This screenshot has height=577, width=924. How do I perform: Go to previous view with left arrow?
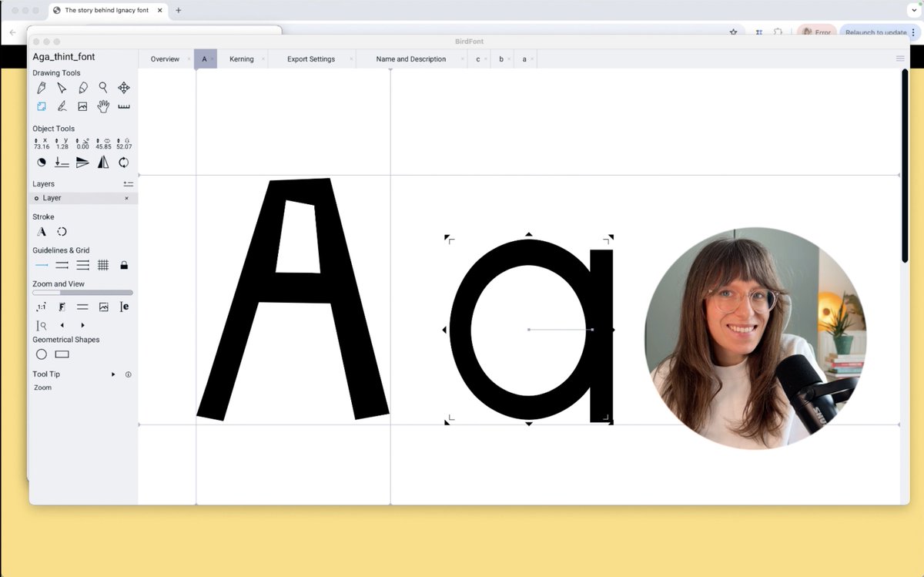[62, 325]
